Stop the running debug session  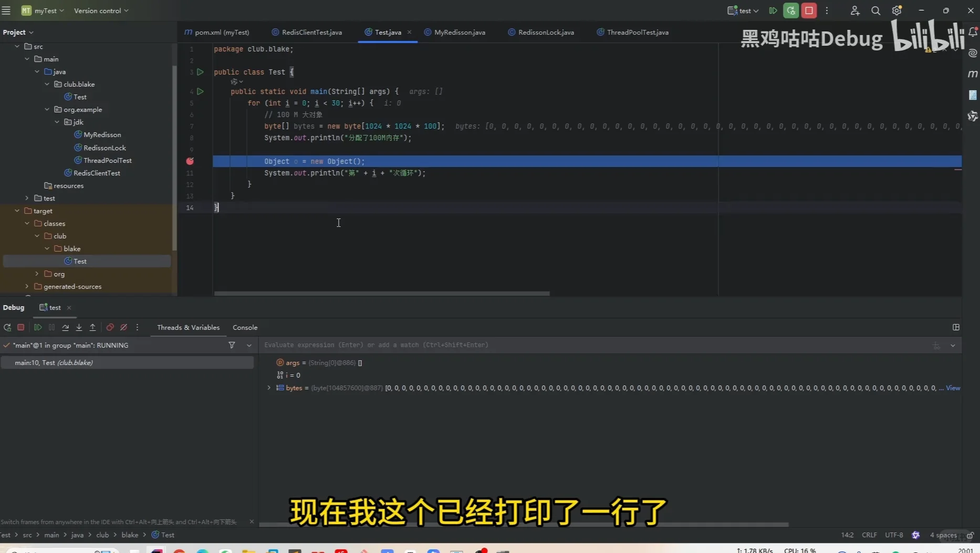pyautogui.click(x=20, y=327)
